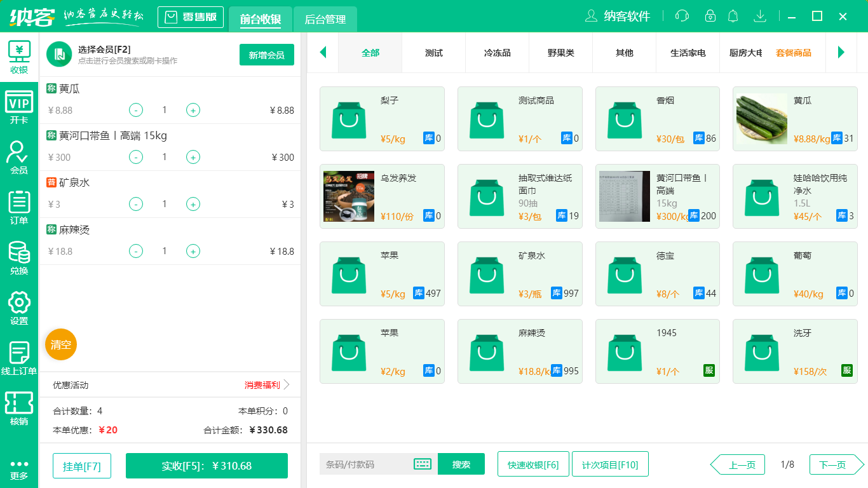This screenshot has height=488, width=868.
Task: Click the headset support icon
Action: tap(681, 16)
